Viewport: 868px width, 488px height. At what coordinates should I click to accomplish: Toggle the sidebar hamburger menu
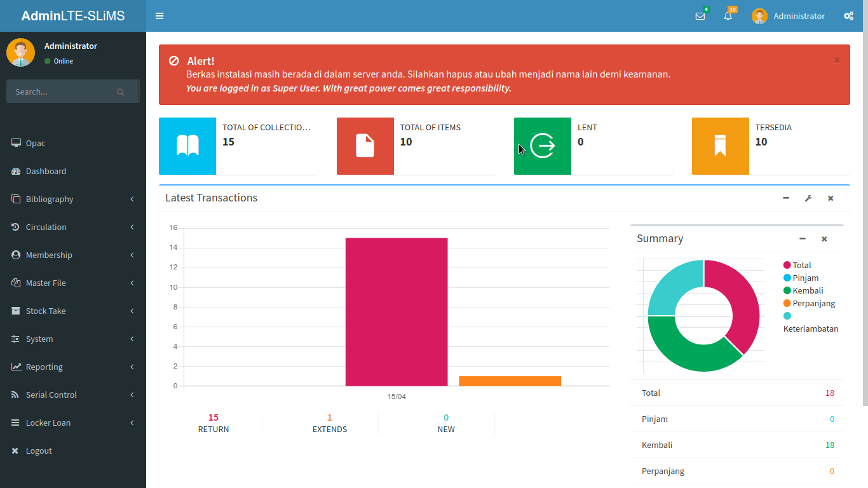pos(159,16)
